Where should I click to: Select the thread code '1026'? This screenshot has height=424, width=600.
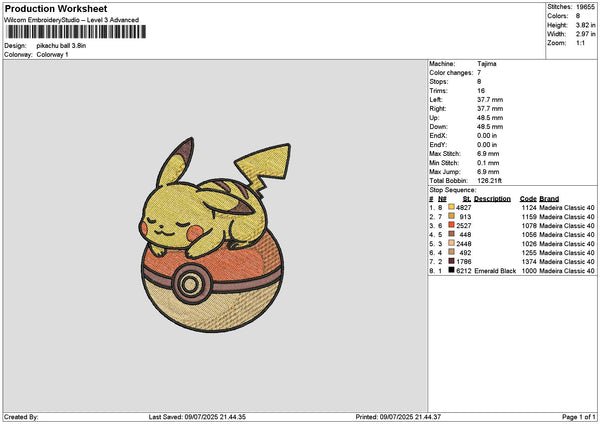tap(529, 244)
